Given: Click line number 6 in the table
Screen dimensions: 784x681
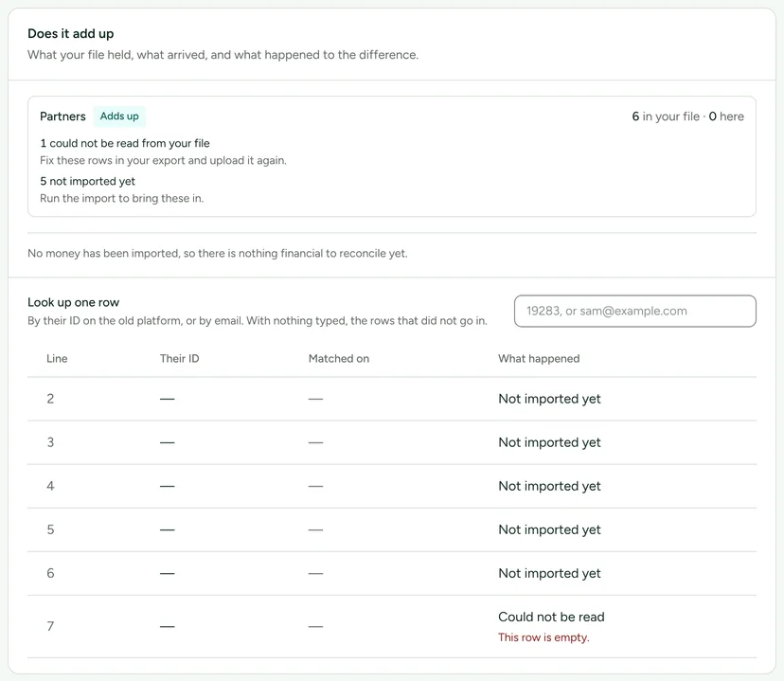Looking at the screenshot, I should (x=50, y=573).
